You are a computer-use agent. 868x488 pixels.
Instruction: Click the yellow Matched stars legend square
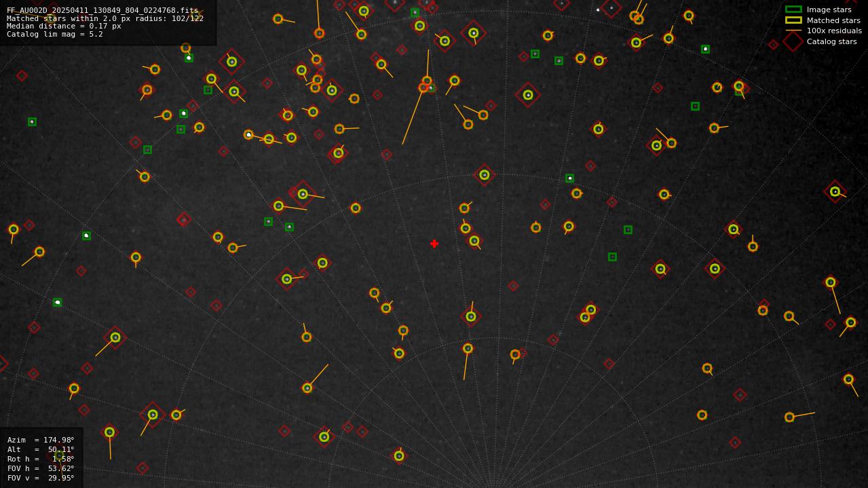793,20
